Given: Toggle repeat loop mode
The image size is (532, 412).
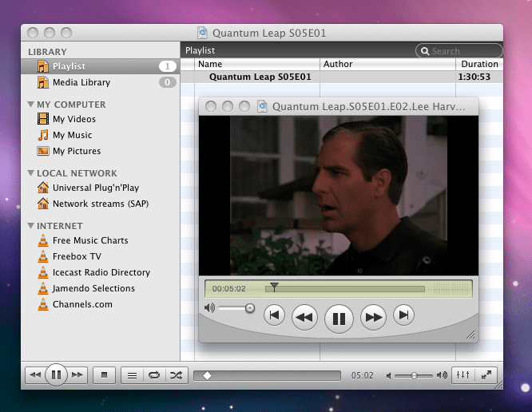Looking at the screenshot, I should point(154,374).
